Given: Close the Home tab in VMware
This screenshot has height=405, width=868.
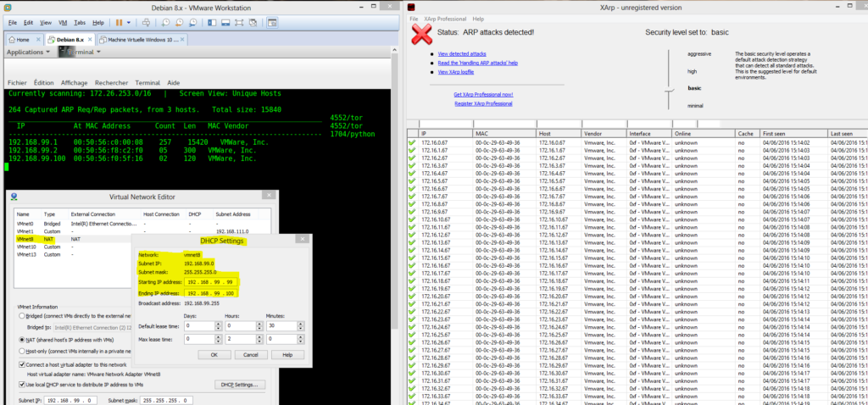Looking at the screenshot, I should 37,40.
